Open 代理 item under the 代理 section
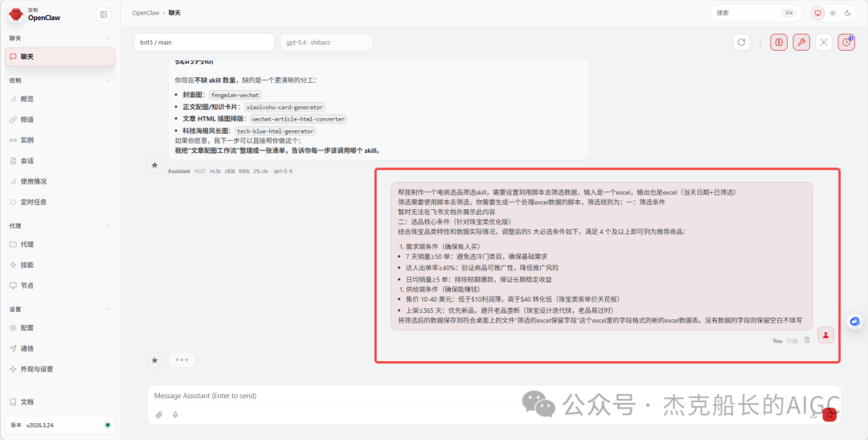 click(60, 245)
